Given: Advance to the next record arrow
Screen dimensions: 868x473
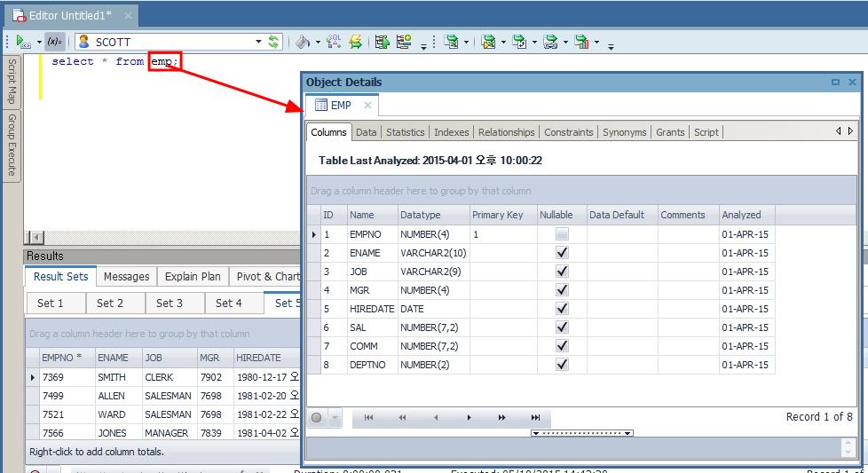Looking at the screenshot, I should click(469, 417).
